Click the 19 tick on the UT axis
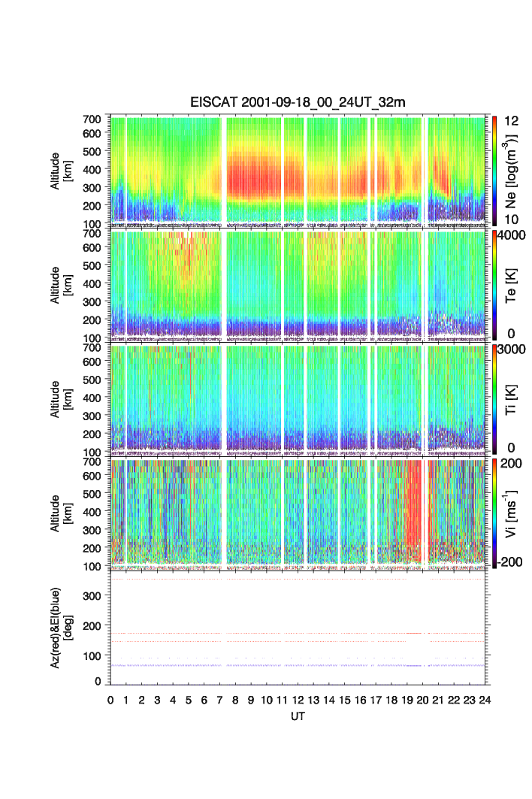 (407, 700)
